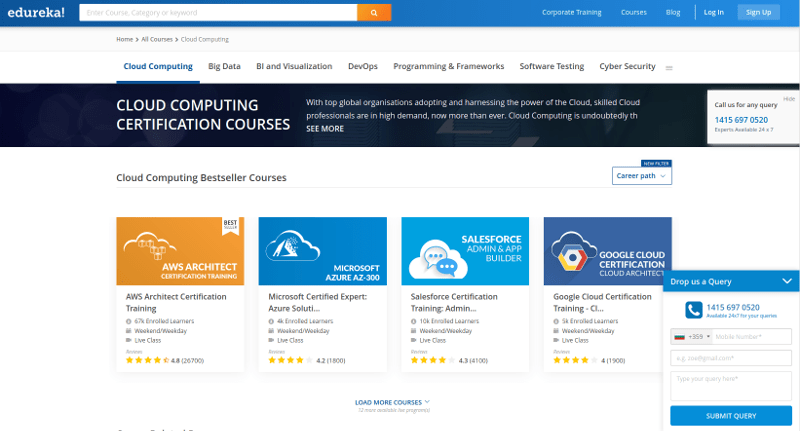Screen dimensions: 800x431
Task: Click the 4 (1900) star rating
Action: tap(589, 360)
